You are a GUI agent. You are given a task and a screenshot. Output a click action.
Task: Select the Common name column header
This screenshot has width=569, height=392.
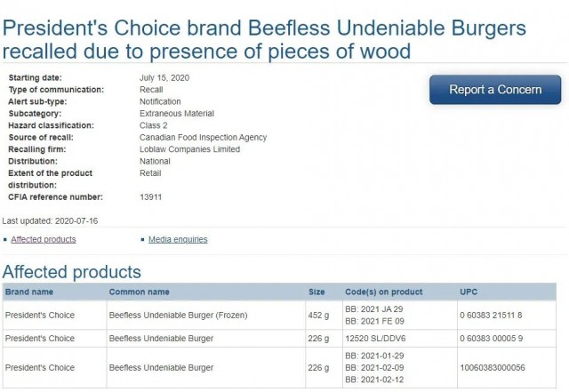[139, 292]
